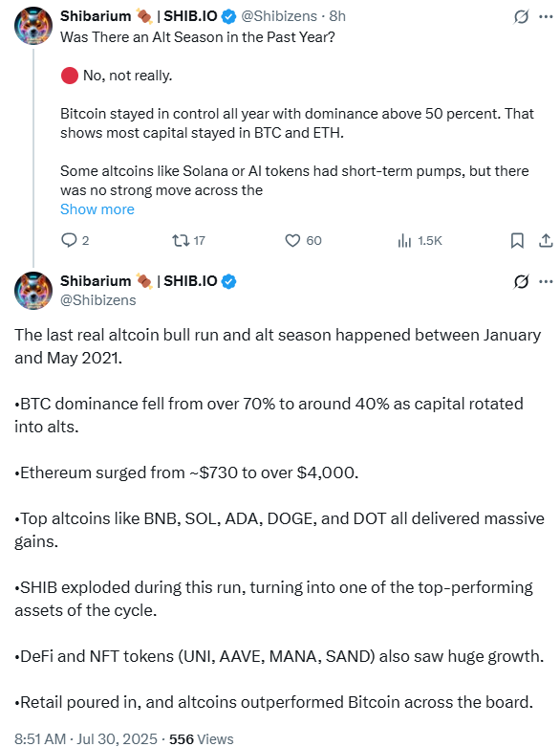
Task: Open the more options menu on top tweet
Action: point(546,16)
